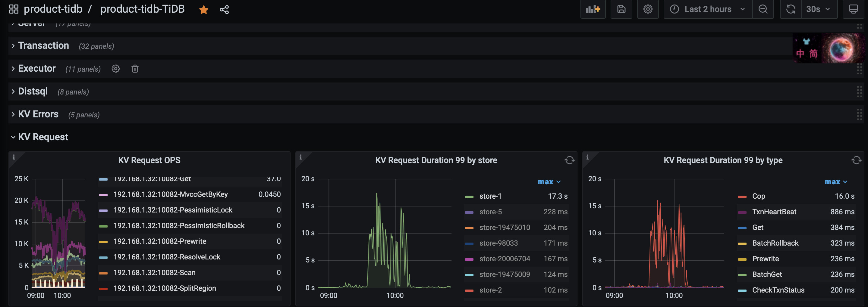The width and height of the screenshot is (868, 307).
Task: Open the Last 2 hours time picker
Action: pyautogui.click(x=708, y=9)
